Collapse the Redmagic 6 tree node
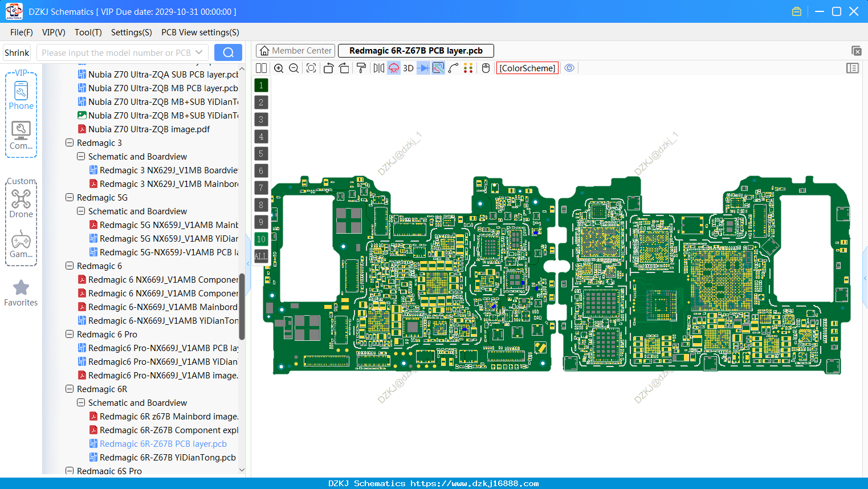The width and height of the screenshot is (868, 489). point(70,266)
